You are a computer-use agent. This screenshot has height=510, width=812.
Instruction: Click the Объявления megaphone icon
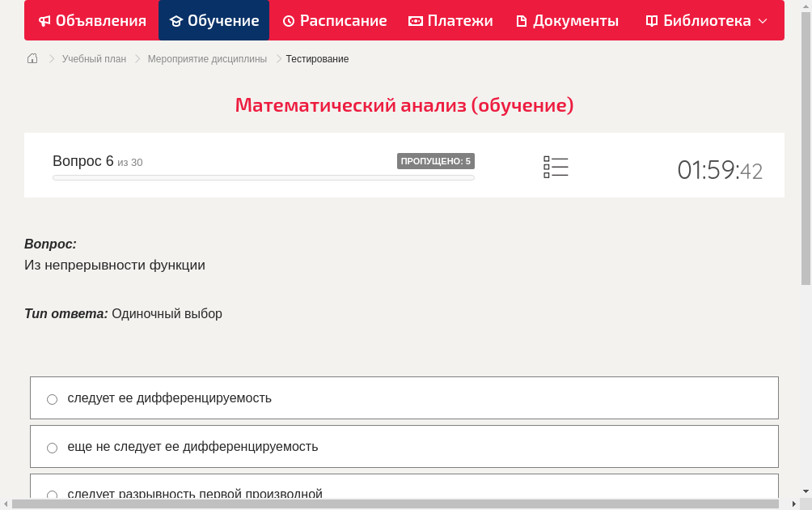[x=44, y=20]
